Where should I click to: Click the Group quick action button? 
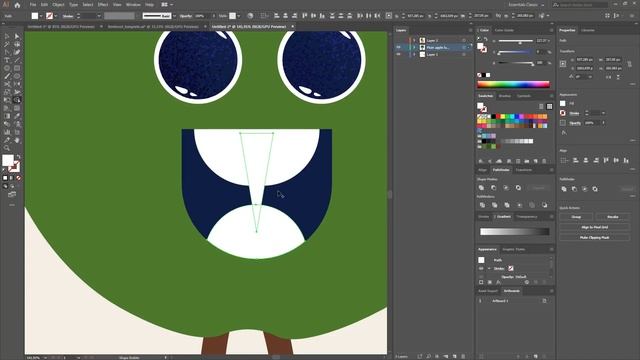tap(576, 217)
